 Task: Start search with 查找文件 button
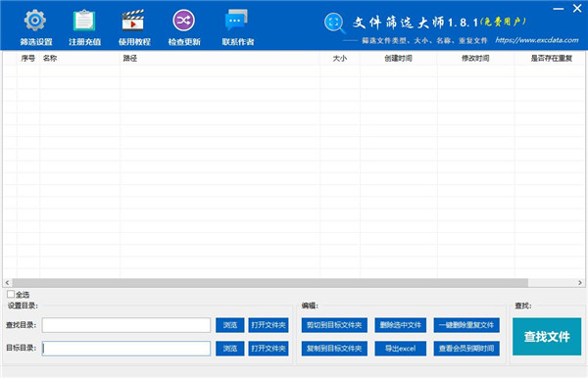[x=547, y=337]
